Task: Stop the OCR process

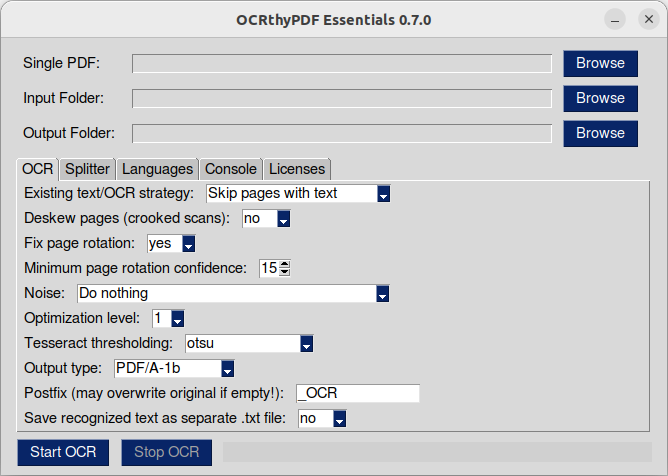Action: pyautogui.click(x=167, y=452)
